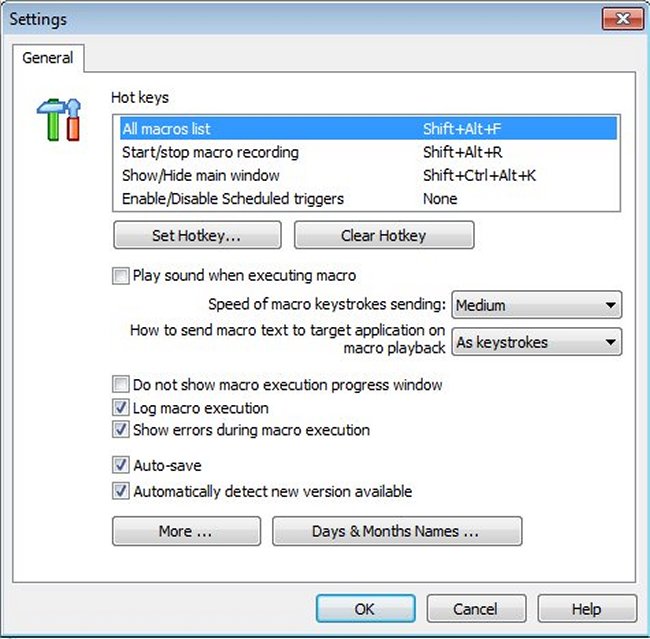
Task: Select Enable/Disable Scheduled triggers row
Action: pos(365,198)
